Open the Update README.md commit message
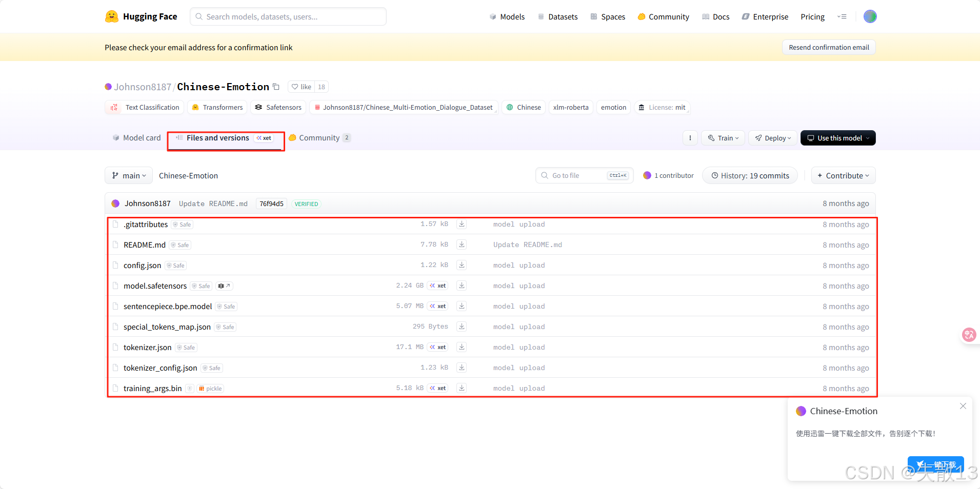Screen dimensions: 980x489 [213, 203]
